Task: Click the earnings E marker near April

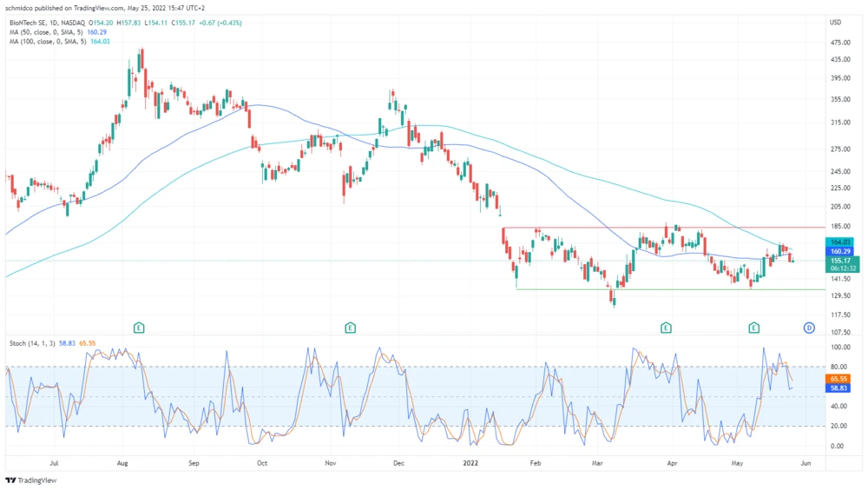Action: [x=666, y=328]
